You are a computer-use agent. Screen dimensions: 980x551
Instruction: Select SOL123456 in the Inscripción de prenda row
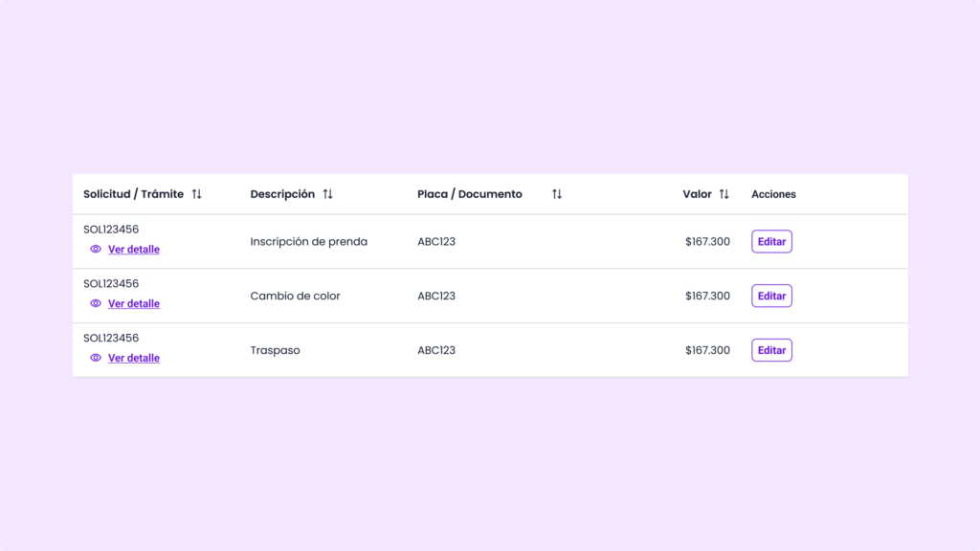pos(111,230)
